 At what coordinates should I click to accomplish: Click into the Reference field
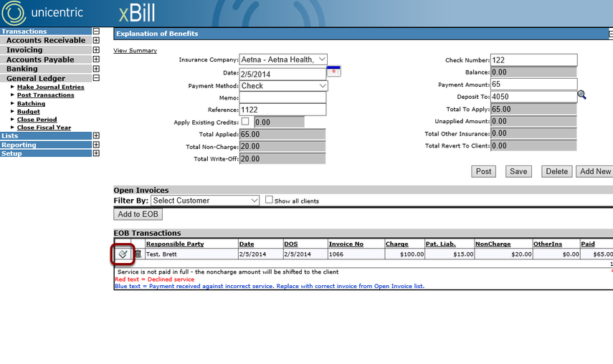282,110
